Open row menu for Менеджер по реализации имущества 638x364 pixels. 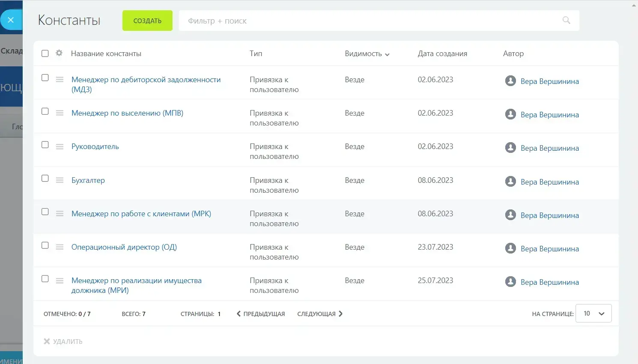pos(60,280)
